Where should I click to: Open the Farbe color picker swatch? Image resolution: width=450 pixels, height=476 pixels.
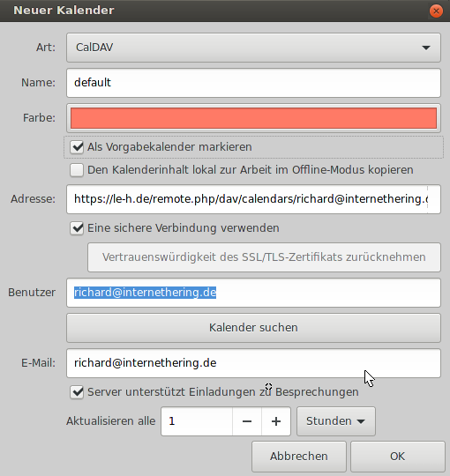pyautogui.click(x=253, y=118)
